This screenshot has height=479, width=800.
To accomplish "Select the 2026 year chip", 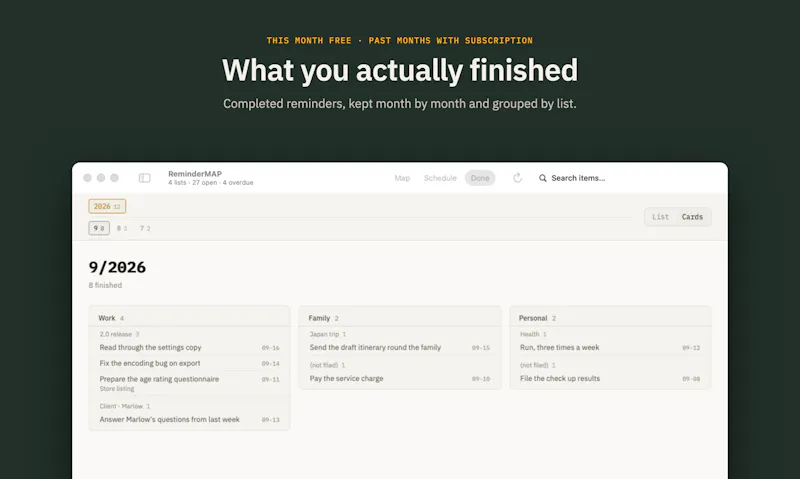I will 107,206.
